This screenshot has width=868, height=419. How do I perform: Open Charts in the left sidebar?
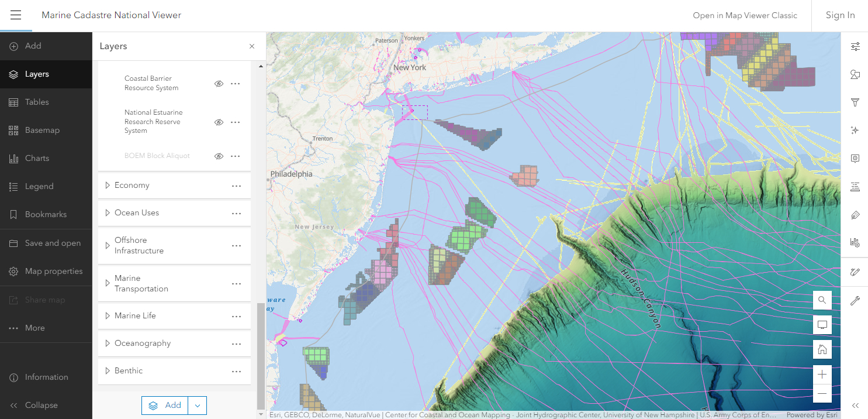click(x=46, y=159)
